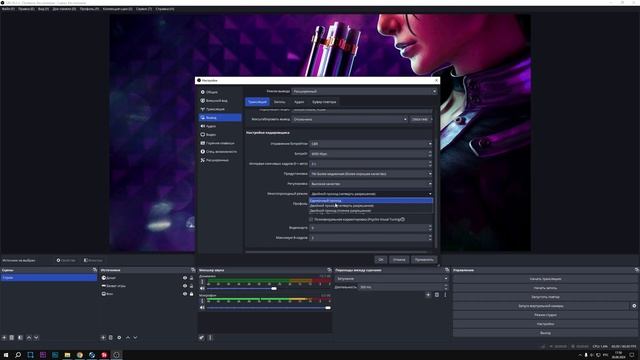Open advanced audio properties in the mixer
The width and height of the screenshot is (640, 360).
tap(202, 338)
